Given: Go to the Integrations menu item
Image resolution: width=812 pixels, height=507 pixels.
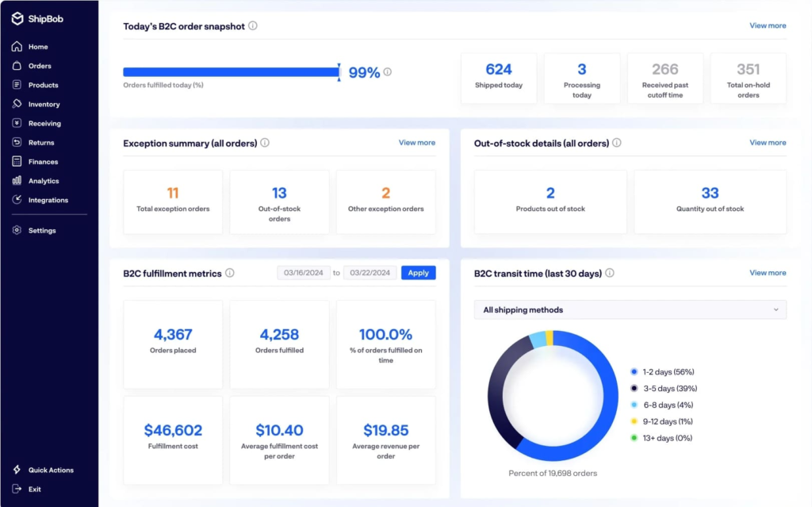Looking at the screenshot, I should [x=48, y=200].
